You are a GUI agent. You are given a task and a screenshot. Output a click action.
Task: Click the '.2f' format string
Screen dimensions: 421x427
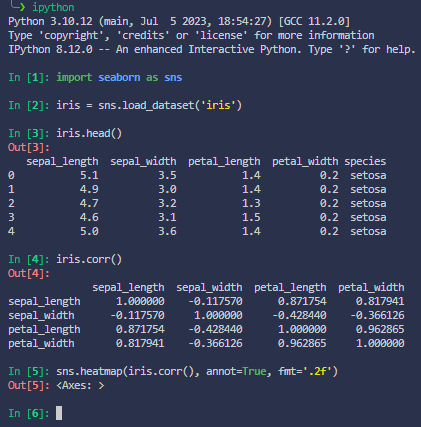tap(317, 371)
